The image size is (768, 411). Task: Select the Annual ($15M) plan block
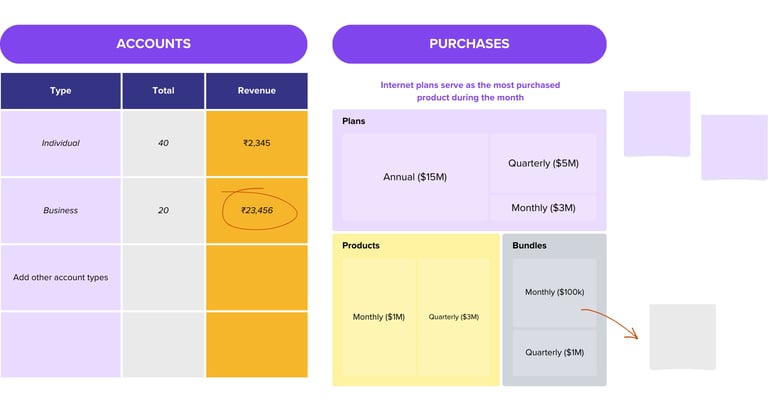click(x=414, y=177)
